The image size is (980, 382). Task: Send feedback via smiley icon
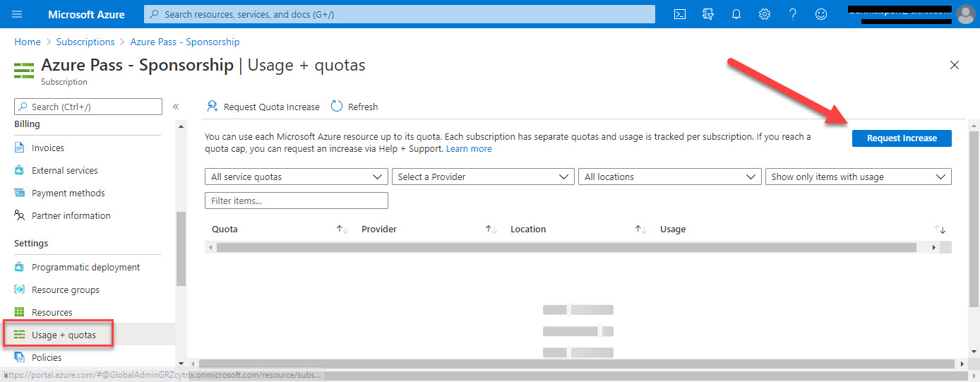click(820, 14)
